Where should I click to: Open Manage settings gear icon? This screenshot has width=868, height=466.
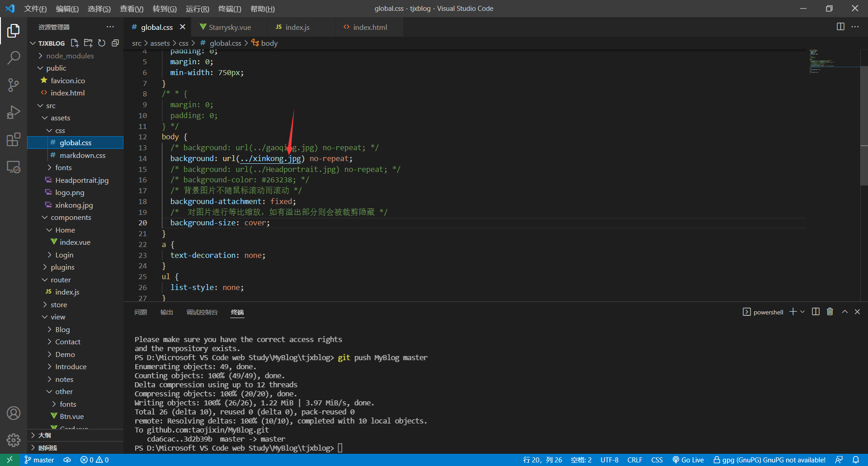[x=14, y=440]
